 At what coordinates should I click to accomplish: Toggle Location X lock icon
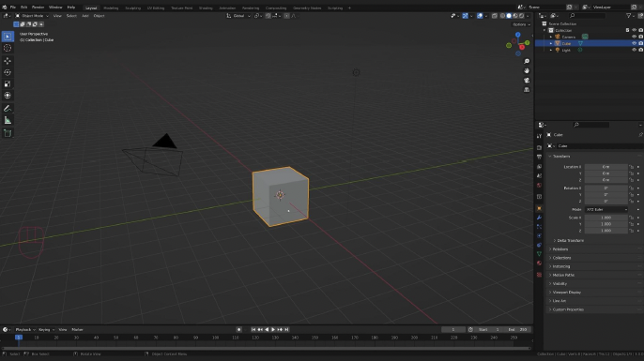[631, 167]
